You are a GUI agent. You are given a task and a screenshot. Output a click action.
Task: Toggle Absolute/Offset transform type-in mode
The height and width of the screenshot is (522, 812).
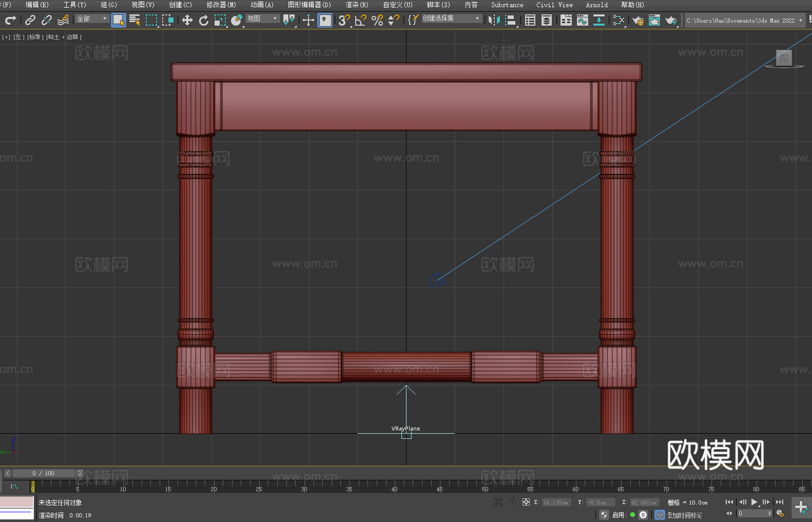point(526,502)
